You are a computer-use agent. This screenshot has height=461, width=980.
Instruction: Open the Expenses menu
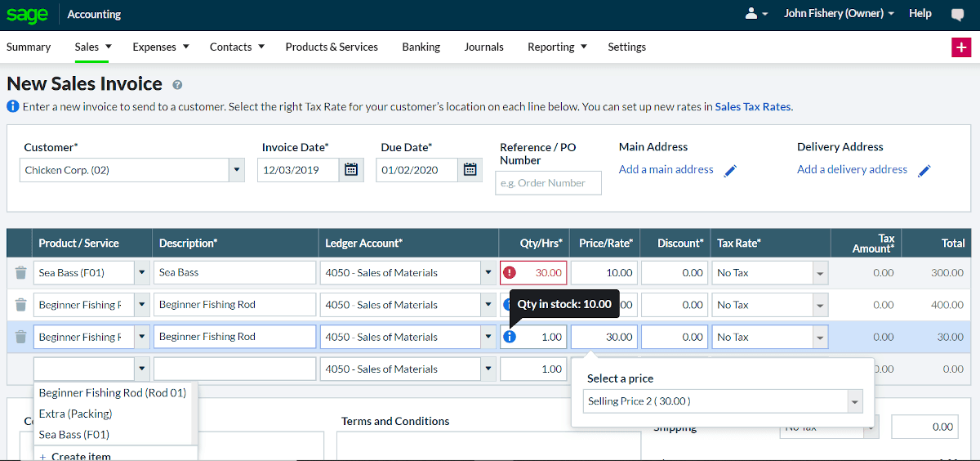pyautogui.click(x=161, y=47)
